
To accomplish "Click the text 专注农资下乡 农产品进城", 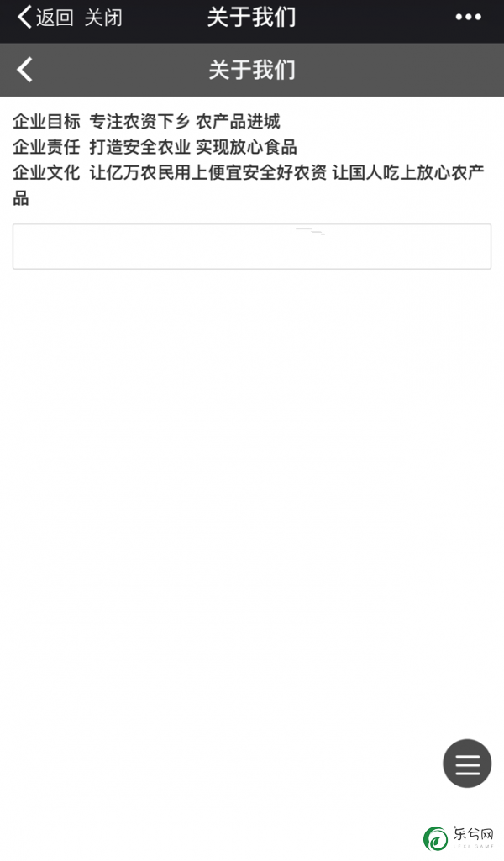I will (x=185, y=121).
